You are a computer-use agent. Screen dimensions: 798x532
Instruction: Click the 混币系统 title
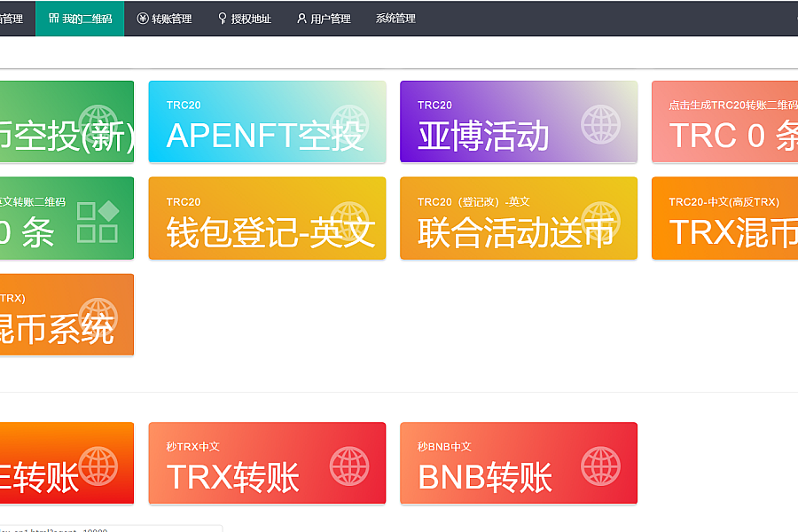57,329
